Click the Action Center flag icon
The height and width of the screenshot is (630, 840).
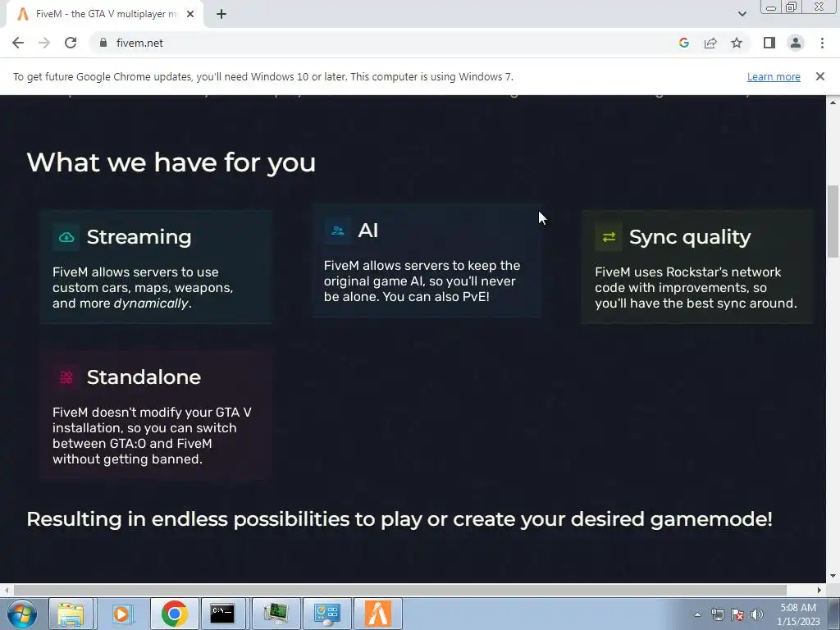click(x=737, y=614)
